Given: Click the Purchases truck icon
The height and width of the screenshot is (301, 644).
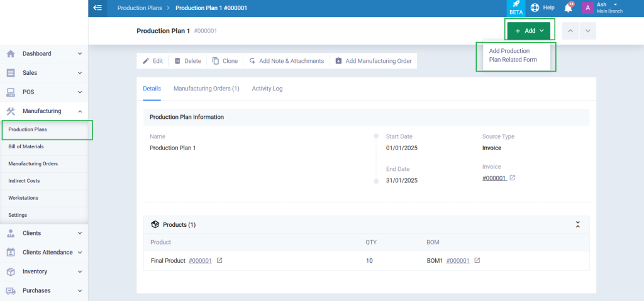Looking at the screenshot, I should [11, 291].
